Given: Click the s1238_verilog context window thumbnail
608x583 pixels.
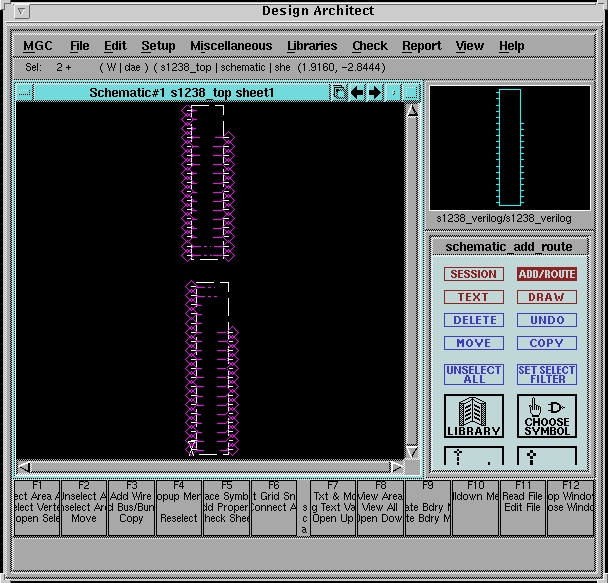Looking at the screenshot, I should [x=510, y=146].
